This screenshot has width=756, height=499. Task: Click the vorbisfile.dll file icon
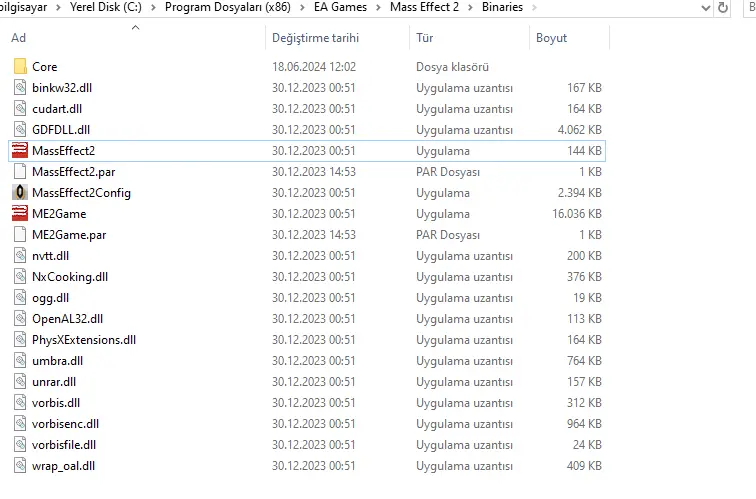[x=20, y=445]
